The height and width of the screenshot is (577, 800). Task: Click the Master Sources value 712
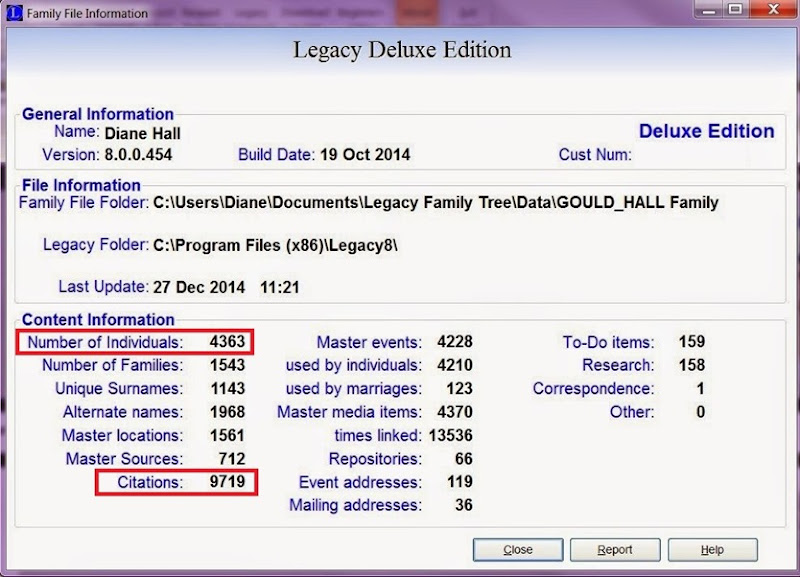232,459
